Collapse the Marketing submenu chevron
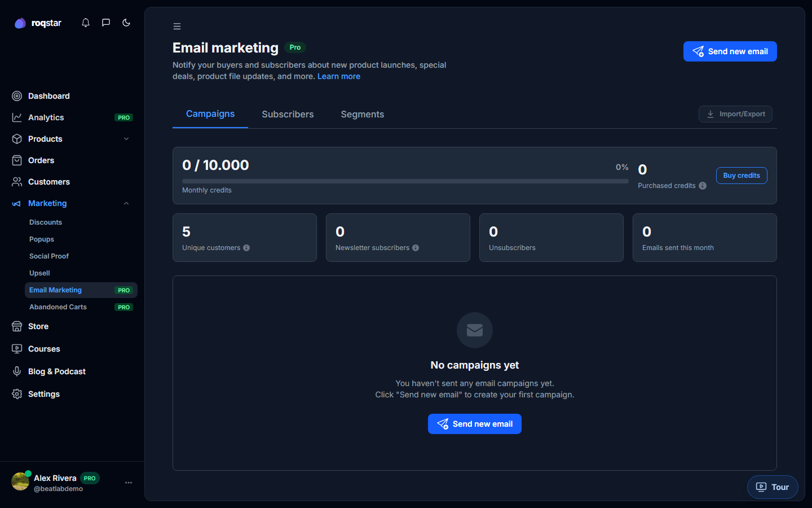 [126, 203]
